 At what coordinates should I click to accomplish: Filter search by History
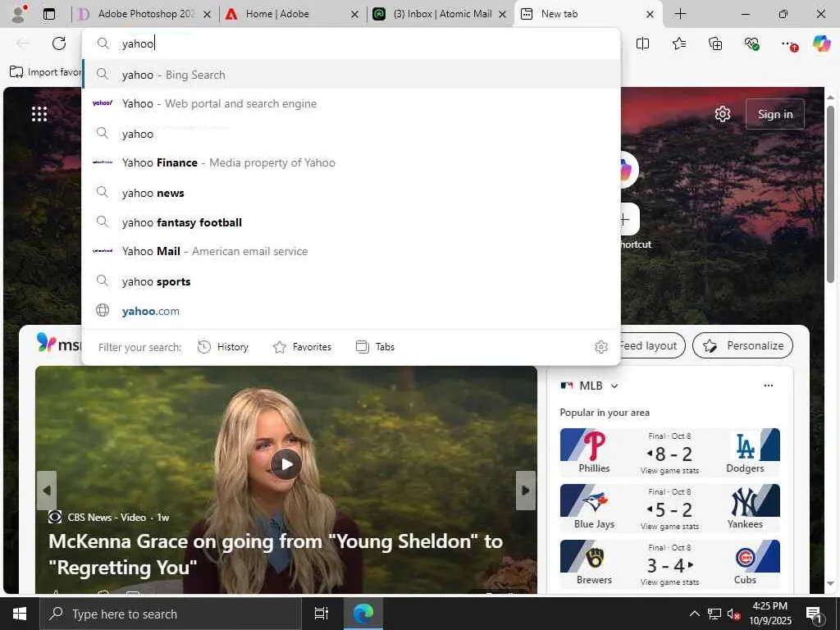(223, 347)
